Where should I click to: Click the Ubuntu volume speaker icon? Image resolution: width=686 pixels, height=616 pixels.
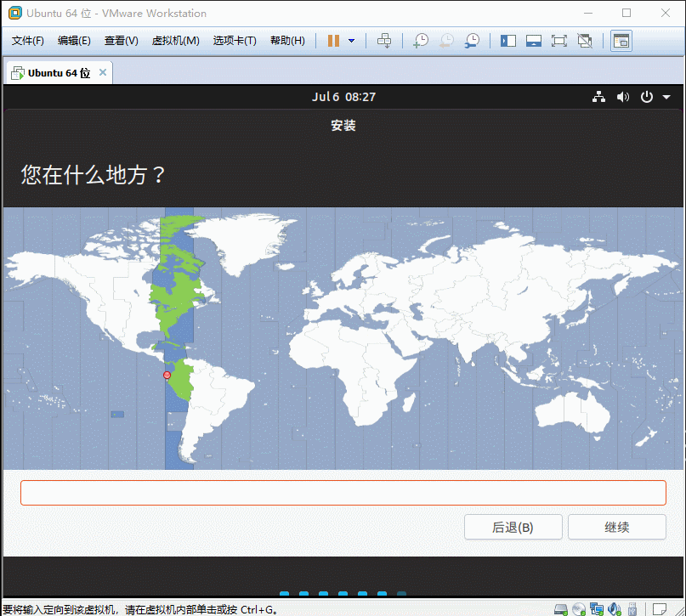pos(623,97)
